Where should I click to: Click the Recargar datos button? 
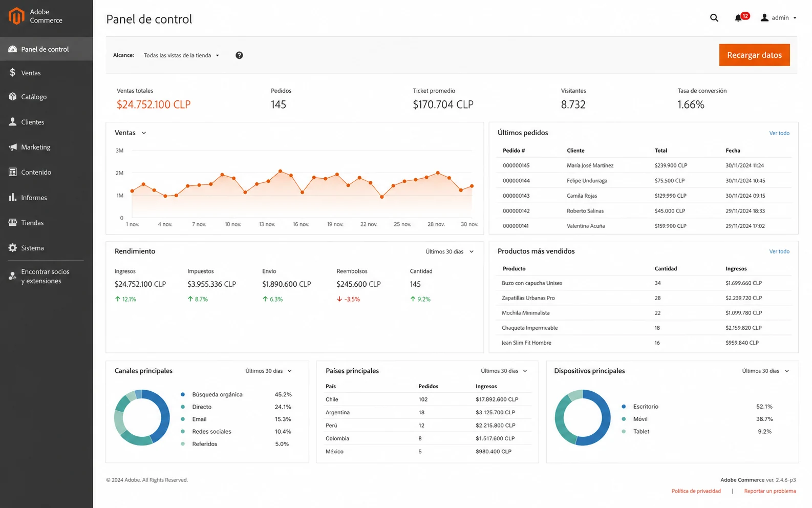tap(754, 55)
